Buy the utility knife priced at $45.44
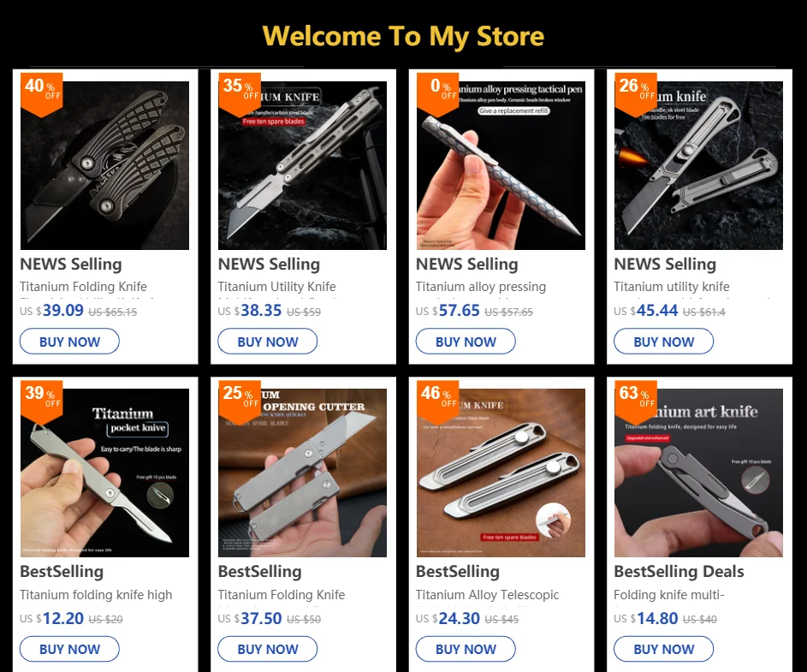The height and width of the screenshot is (672, 807). (663, 342)
